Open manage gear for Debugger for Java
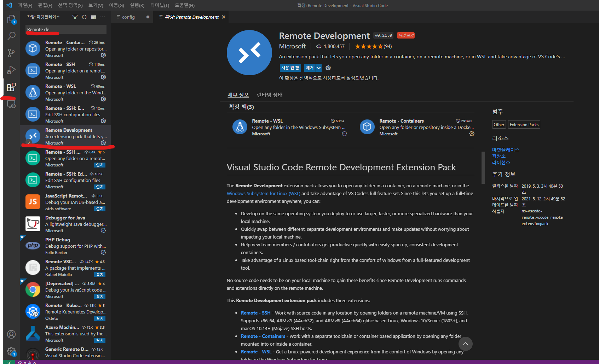599x364 pixels. coord(103,230)
